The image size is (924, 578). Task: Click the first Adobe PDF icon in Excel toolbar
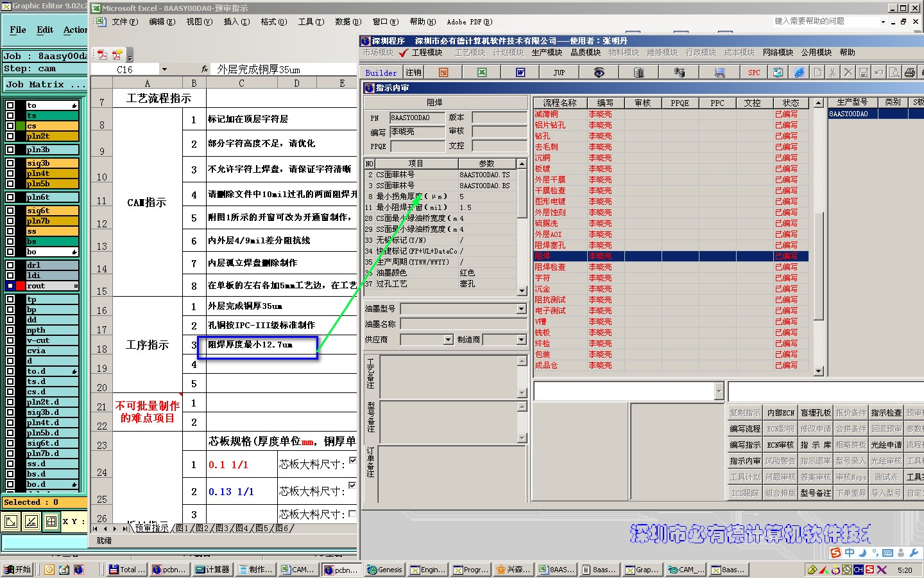(x=102, y=55)
